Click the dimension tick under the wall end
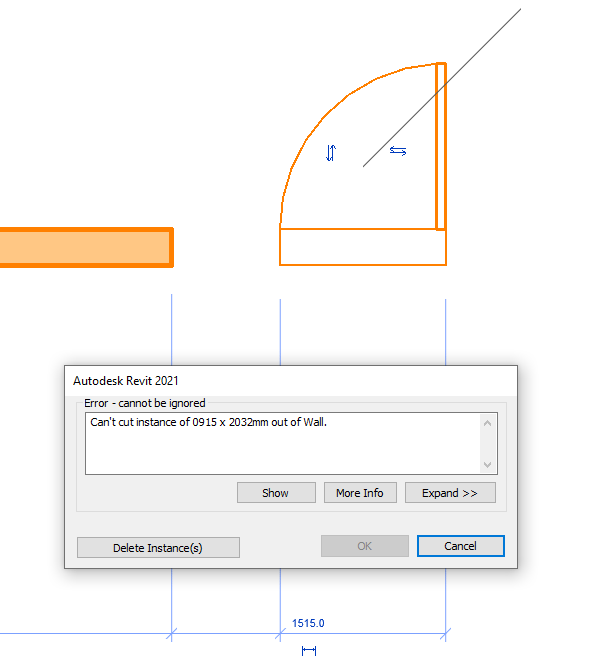This screenshot has height=659, width=590. (171, 634)
